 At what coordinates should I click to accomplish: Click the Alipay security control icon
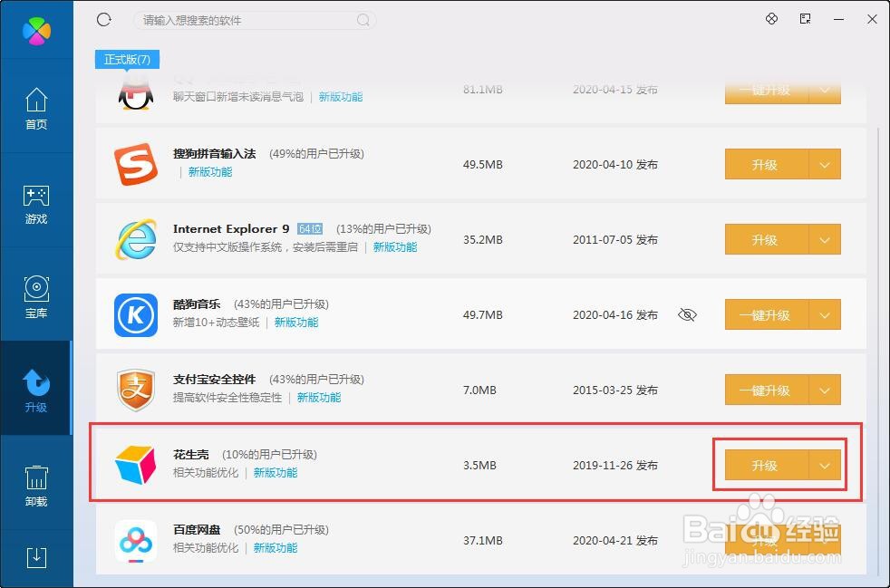point(136,390)
